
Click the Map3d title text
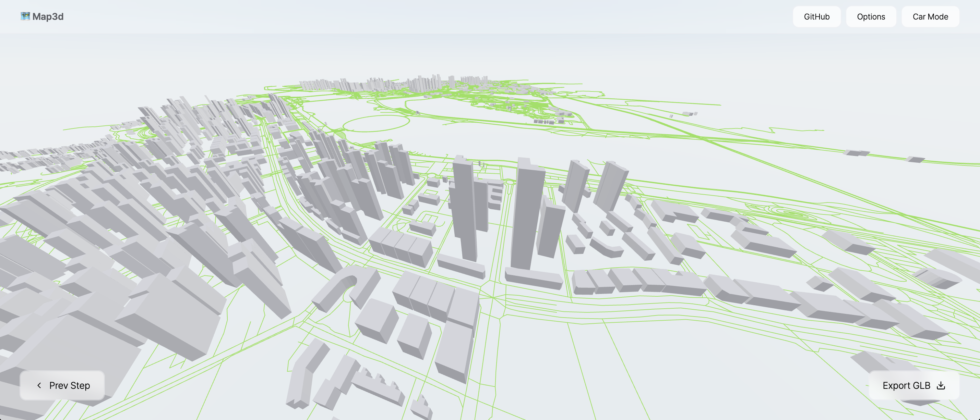click(48, 17)
